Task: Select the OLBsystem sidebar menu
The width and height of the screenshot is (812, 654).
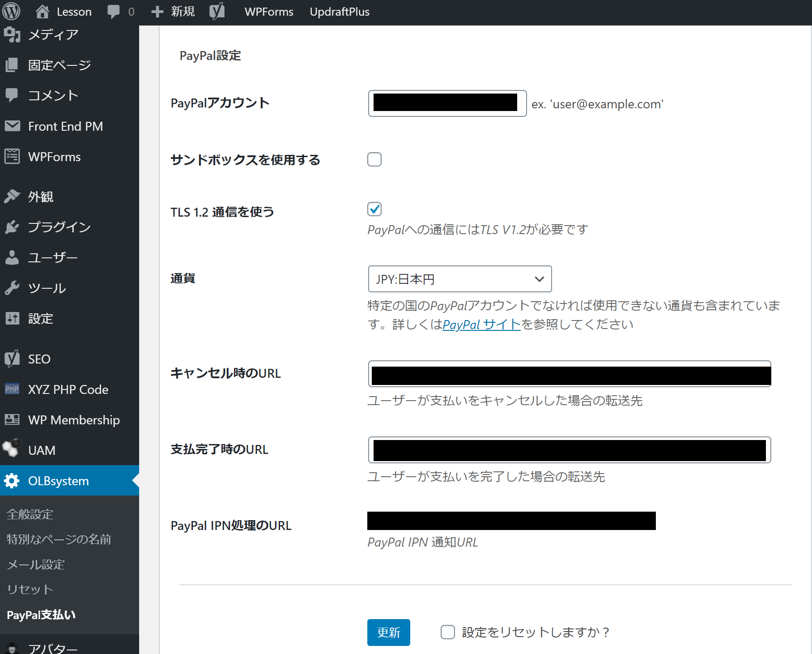Action: (x=69, y=480)
